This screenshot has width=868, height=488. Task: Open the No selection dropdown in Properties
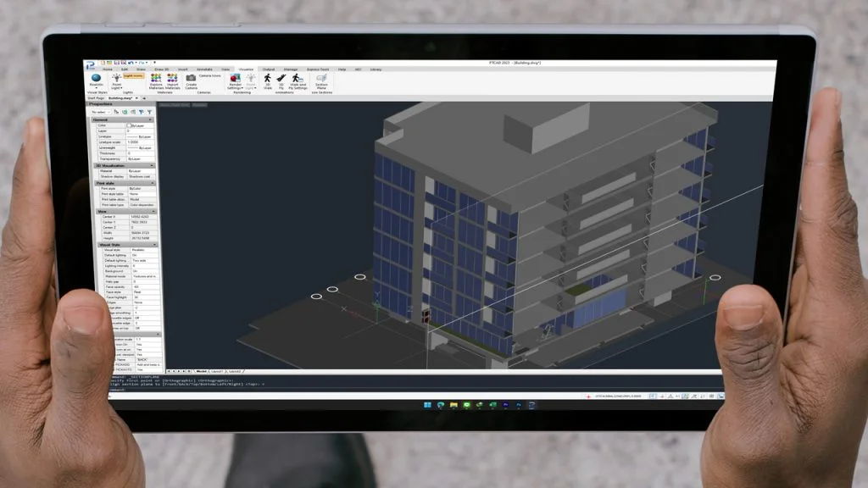coord(102,112)
